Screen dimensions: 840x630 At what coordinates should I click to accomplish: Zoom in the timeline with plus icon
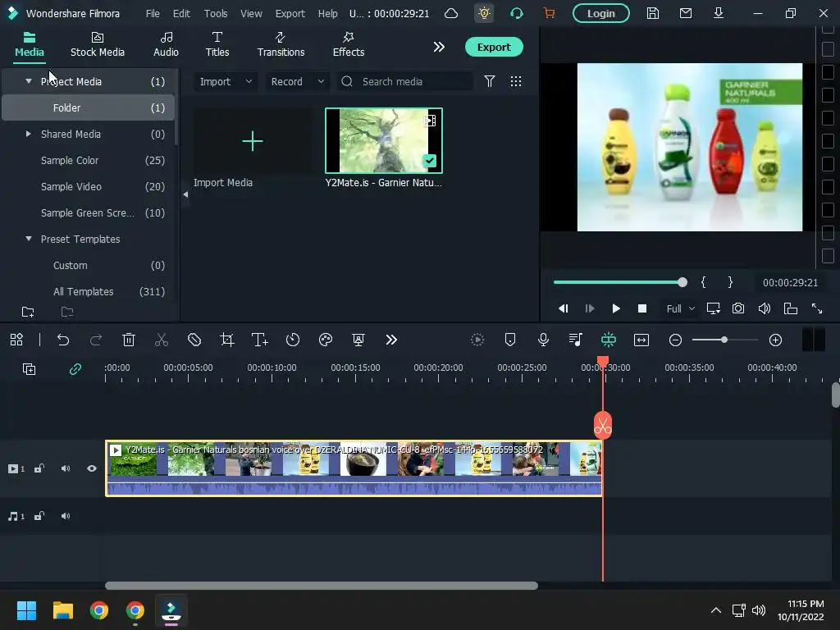tap(775, 340)
